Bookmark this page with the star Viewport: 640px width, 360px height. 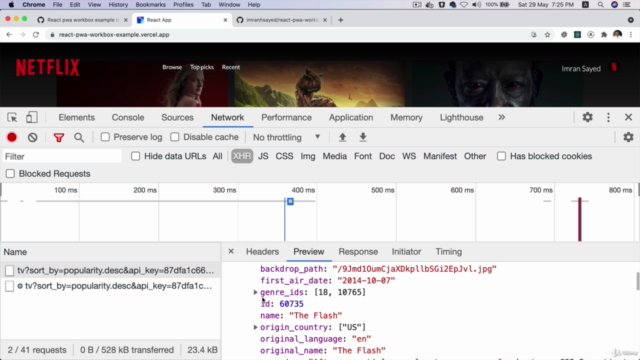pos(547,35)
